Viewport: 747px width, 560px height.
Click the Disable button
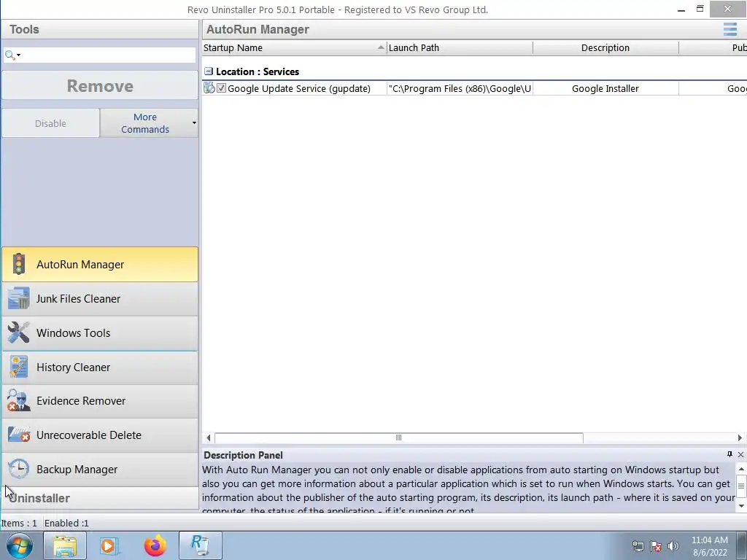click(50, 123)
